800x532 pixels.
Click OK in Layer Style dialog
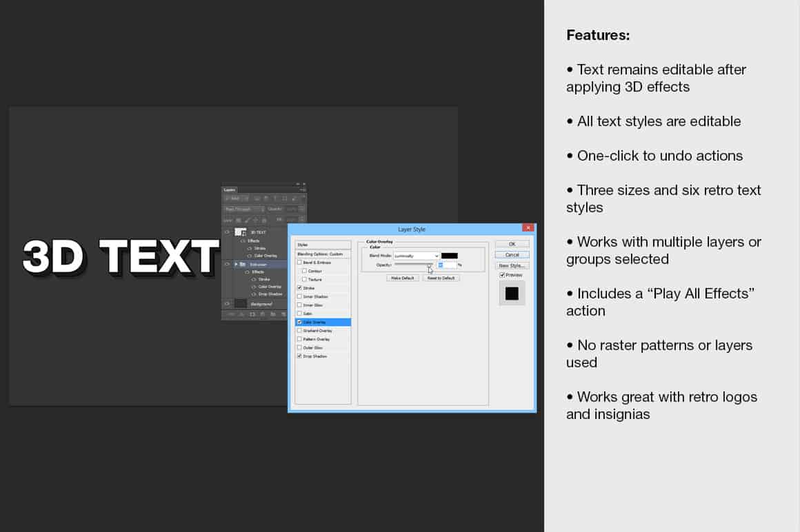(x=512, y=244)
